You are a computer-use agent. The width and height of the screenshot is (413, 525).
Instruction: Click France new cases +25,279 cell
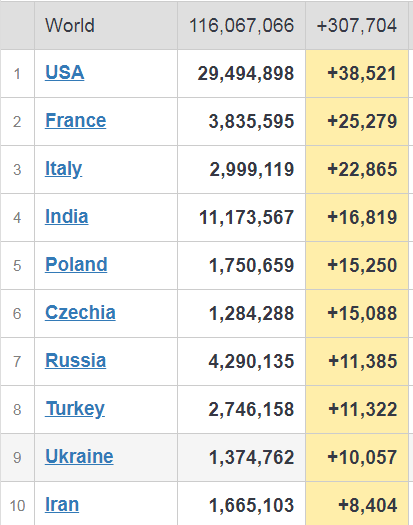pyautogui.click(x=357, y=122)
